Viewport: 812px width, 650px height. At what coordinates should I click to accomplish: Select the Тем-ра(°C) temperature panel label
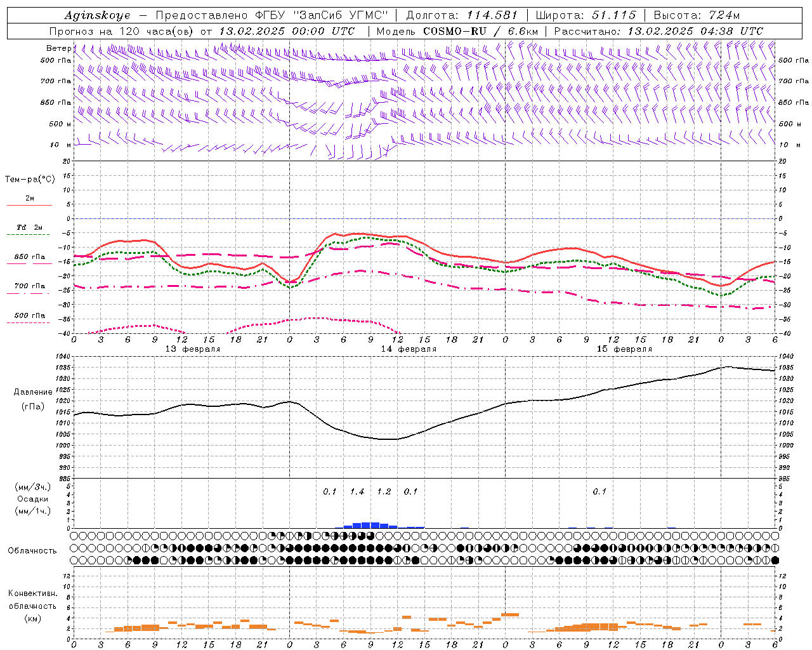click(x=30, y=180)
